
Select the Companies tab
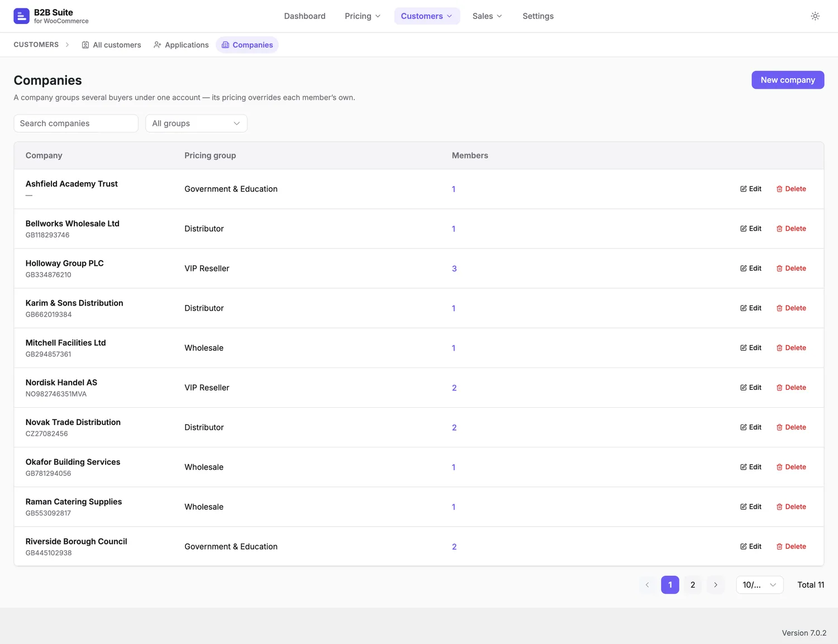pos(247,45)
